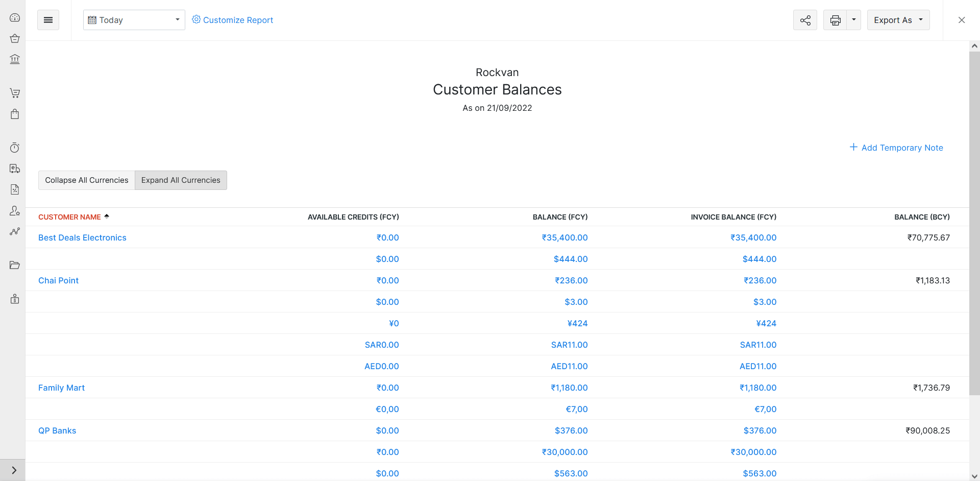Select the Banking icon in the sidebar
This screenshot has height=481, width=980.
pos(15,59)
